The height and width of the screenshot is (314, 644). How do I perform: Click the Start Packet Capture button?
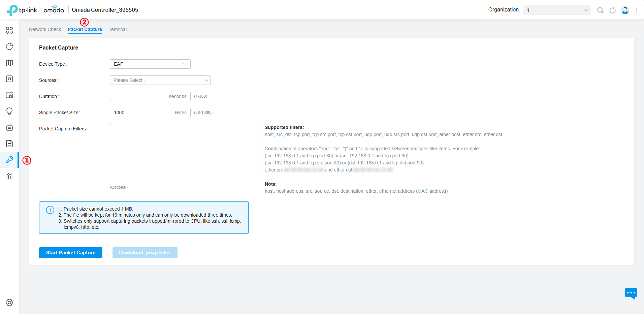coord(70,252)
